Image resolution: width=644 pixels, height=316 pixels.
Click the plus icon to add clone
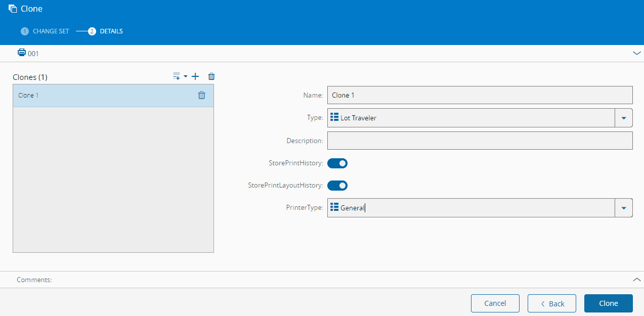click(195, 76)
